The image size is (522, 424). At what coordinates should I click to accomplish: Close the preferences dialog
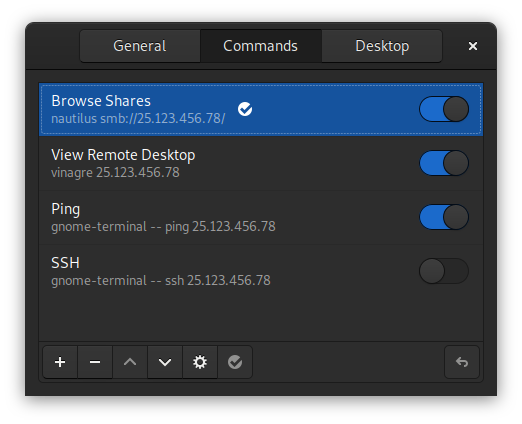[x=473, y=46]
